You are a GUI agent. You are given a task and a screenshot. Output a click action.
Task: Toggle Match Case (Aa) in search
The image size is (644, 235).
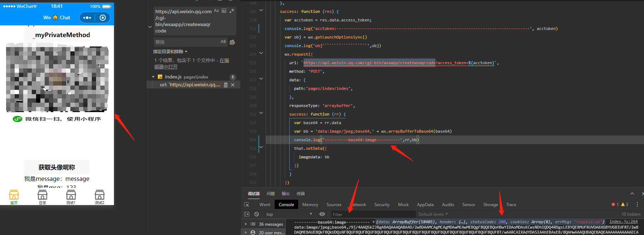click(216, 11)
